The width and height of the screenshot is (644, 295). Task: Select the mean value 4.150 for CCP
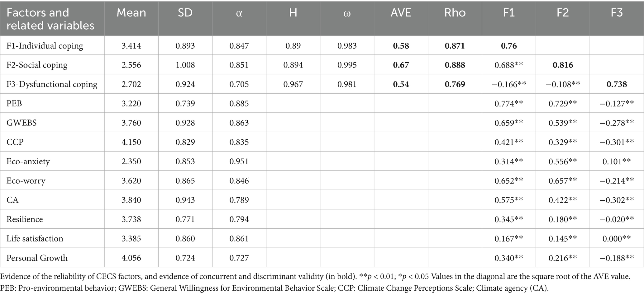131,142
